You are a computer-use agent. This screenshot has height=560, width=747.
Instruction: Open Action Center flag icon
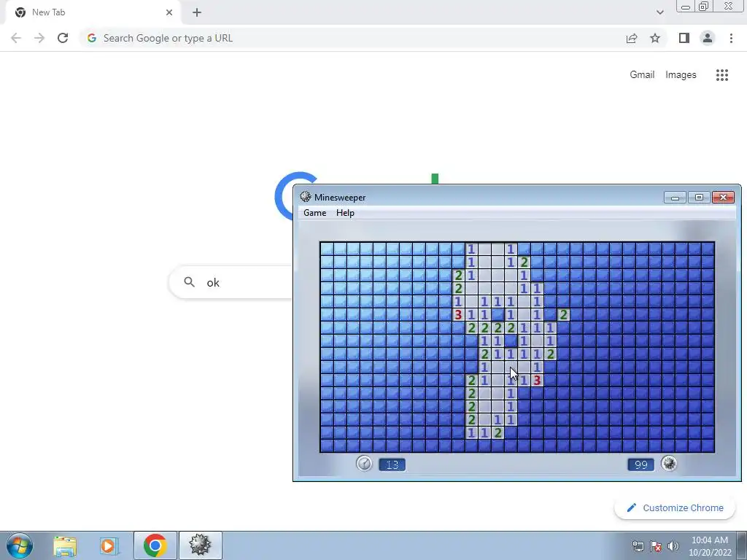[x=656, y=547]
